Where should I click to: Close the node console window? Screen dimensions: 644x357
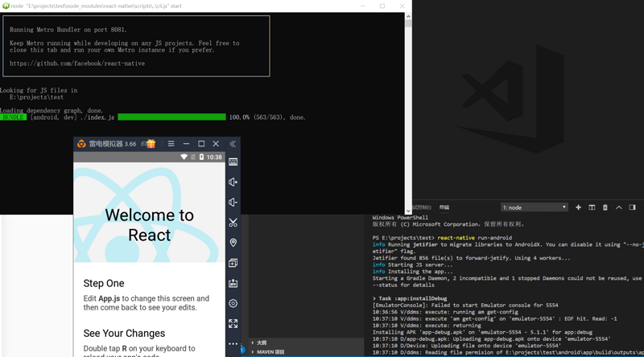click(402, 6)
